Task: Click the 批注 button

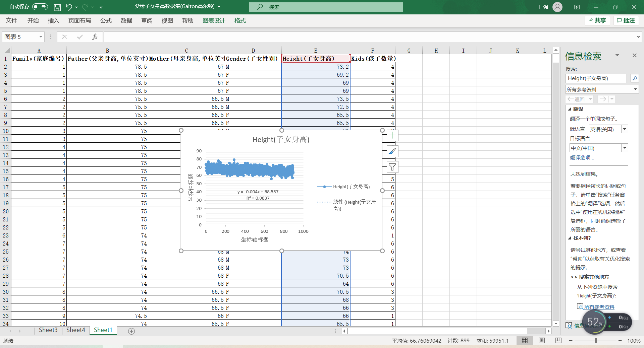Action: point(626,21)
